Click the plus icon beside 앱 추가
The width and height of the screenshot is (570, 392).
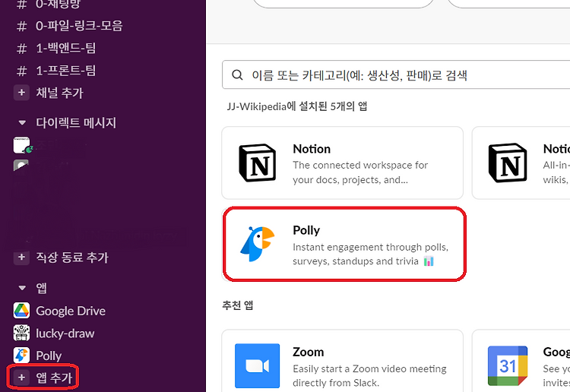pyautogui.click(x=21, y=378)
